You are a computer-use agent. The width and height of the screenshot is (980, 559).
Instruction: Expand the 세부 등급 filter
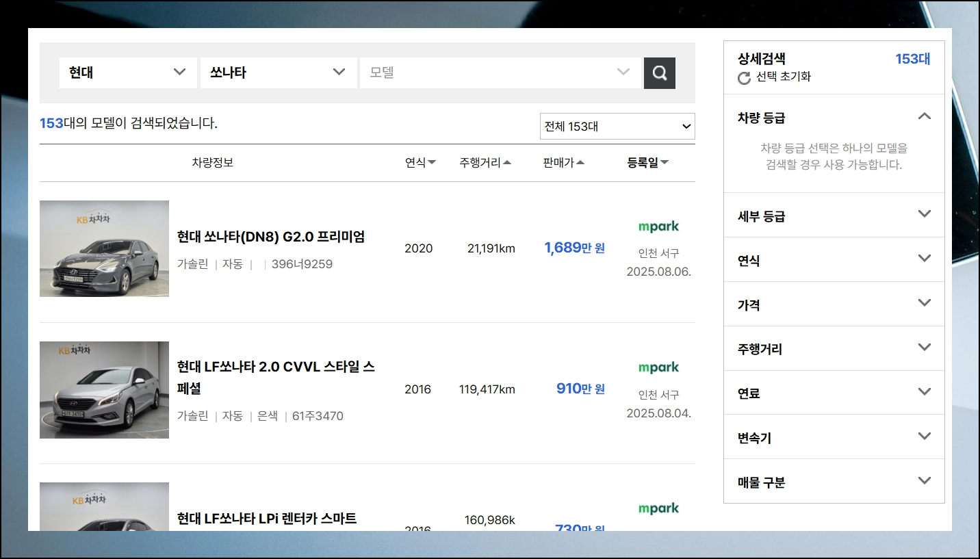tap(924, 214)
